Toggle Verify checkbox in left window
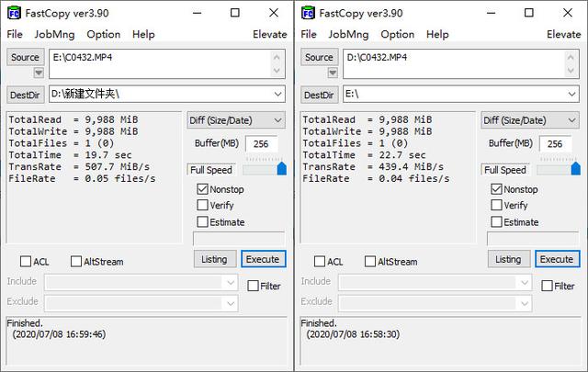The image size is (588, 372). coord(202,205)
